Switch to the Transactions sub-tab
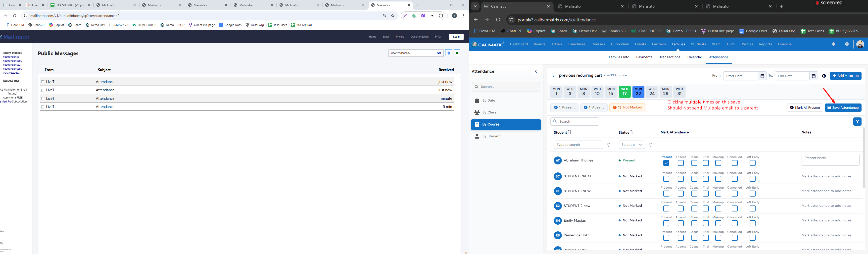The height and width of the screenshot is (254, 868). [x=670, y=57]
